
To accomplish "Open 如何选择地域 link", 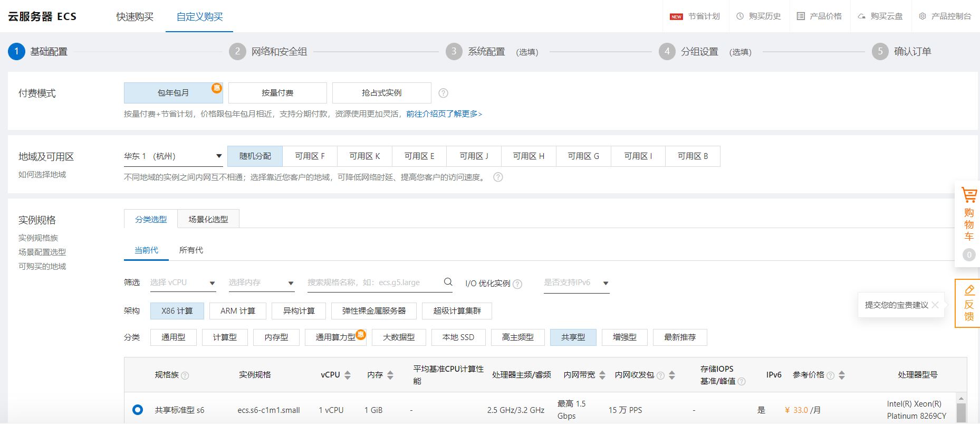I will [x=42, y=174].
